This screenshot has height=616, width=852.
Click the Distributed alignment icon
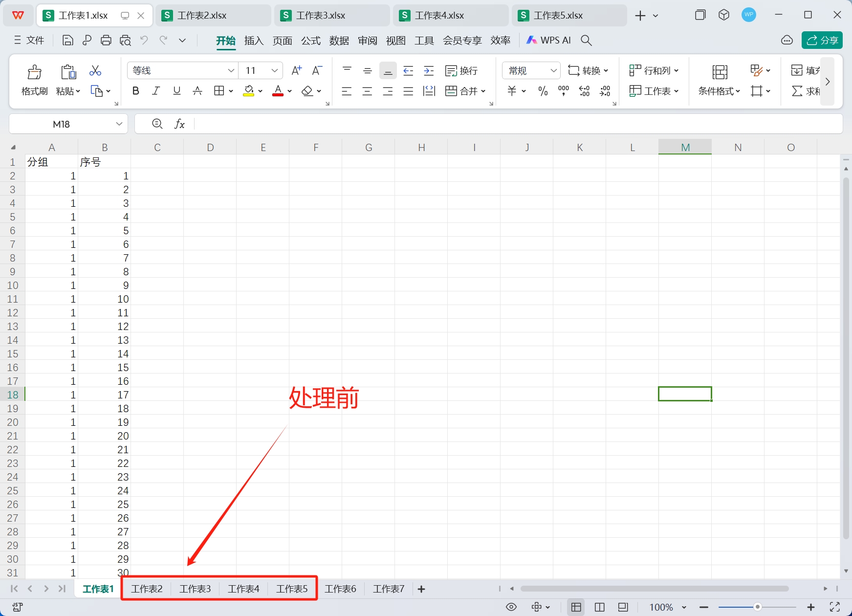tap(429, 91)
